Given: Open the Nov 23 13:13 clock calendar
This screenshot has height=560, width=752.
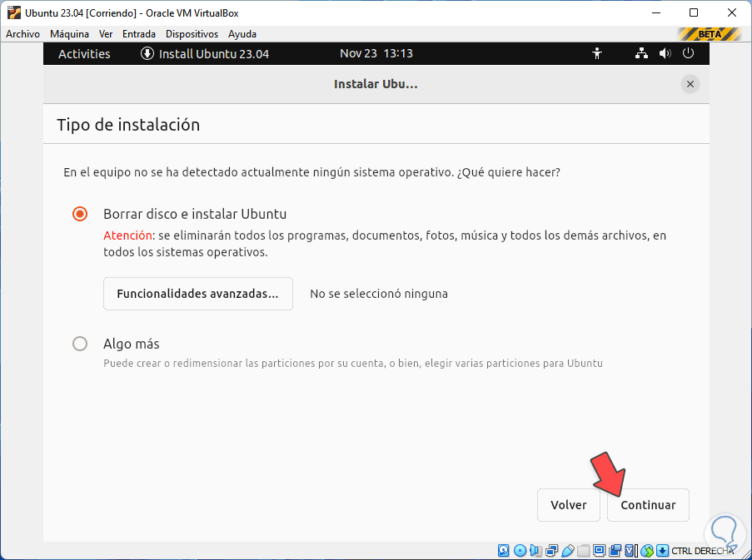Looking at the screenshot, I should click(x=376, y=53).
